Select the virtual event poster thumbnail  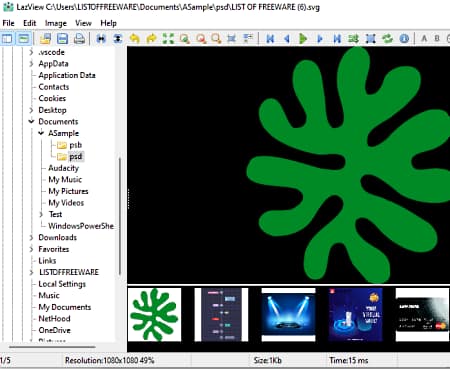[x=355, y=315]
